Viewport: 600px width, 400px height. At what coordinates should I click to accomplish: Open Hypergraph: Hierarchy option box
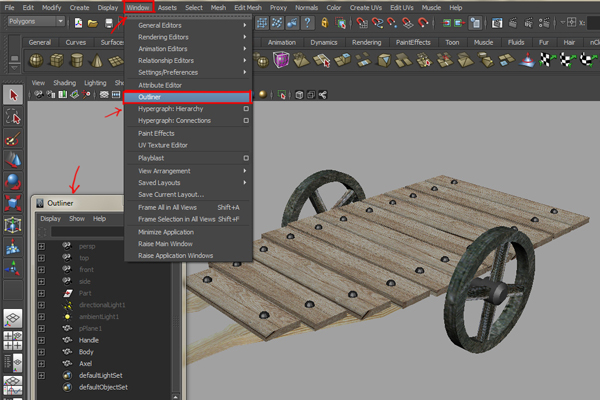[x=246, y=109]
